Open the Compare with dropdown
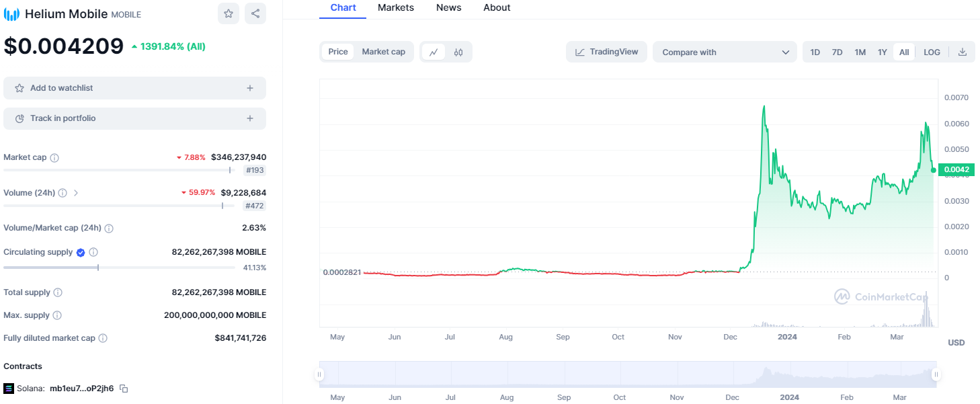980x404 pixels. click(725, 52)
